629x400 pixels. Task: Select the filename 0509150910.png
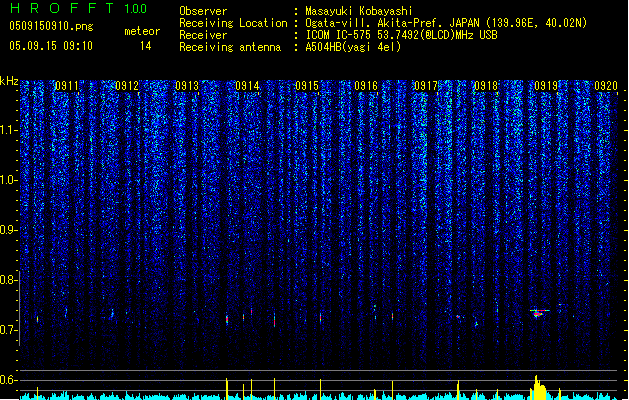pos(51,26)
